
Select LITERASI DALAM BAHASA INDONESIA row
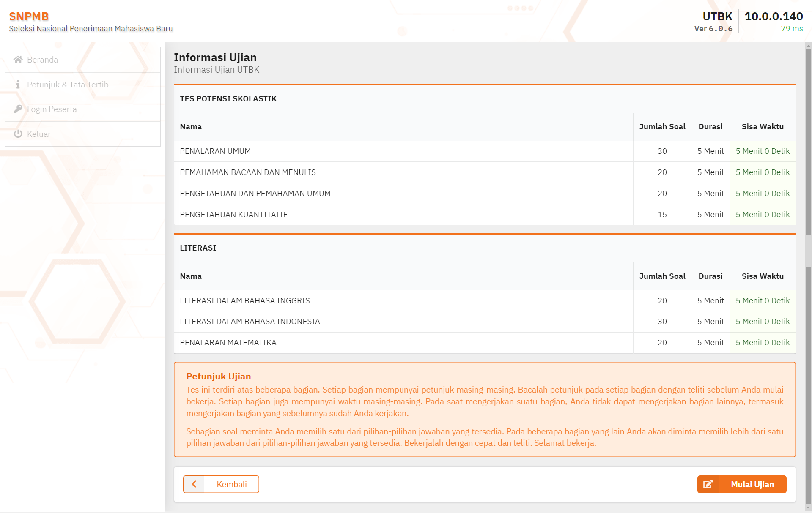coord(485,322)
